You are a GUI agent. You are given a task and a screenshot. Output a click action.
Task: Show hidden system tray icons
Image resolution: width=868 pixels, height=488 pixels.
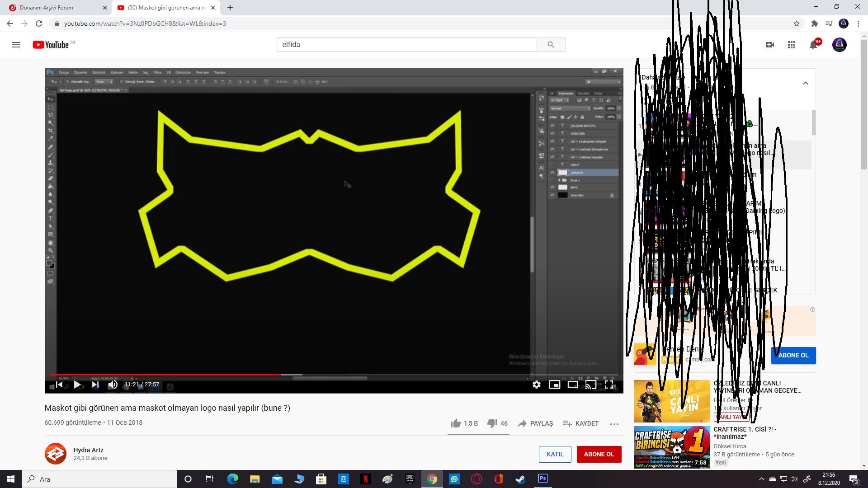click(x=762, y=479)
